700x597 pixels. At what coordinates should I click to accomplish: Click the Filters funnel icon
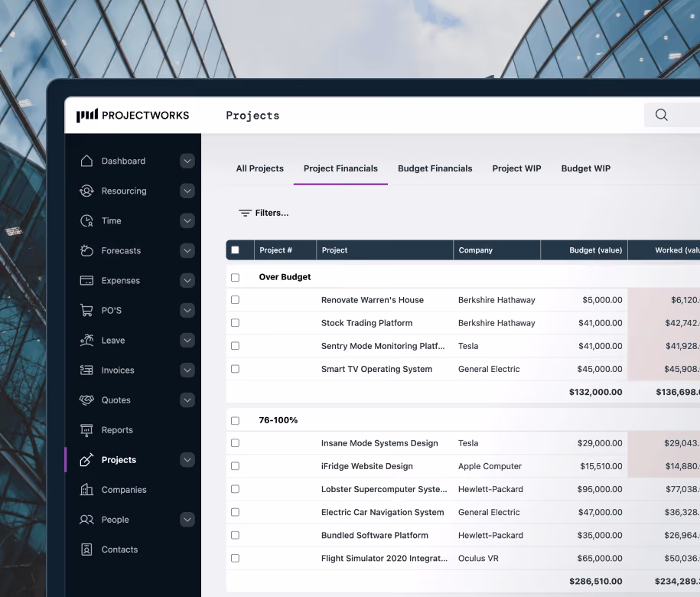pos(245,213)
